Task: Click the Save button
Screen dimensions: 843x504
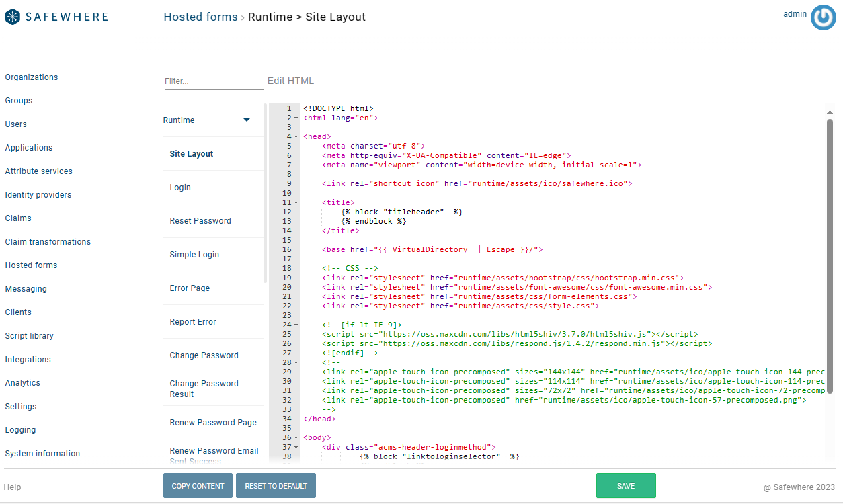Action: 625,486
